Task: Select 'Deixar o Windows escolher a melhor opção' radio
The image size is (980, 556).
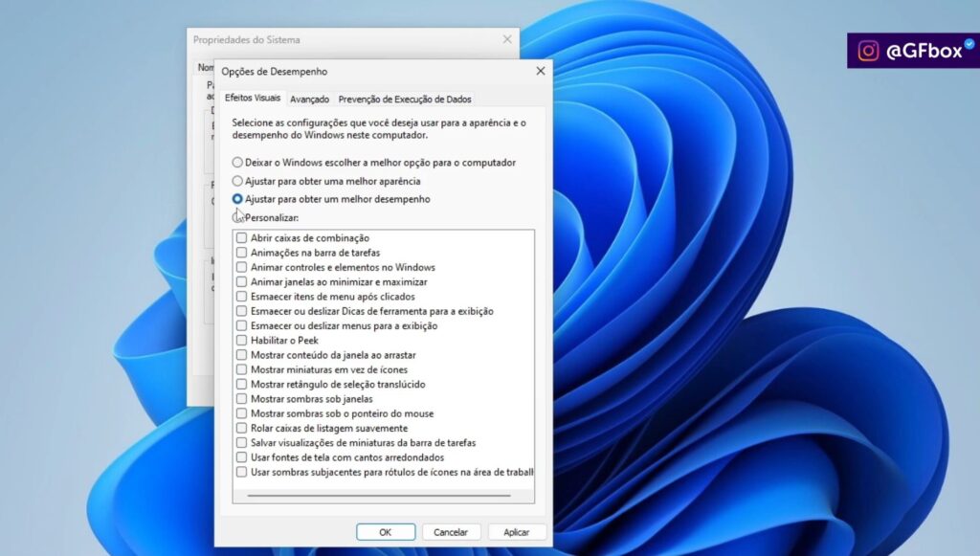Action: click(x=237, y=163)
